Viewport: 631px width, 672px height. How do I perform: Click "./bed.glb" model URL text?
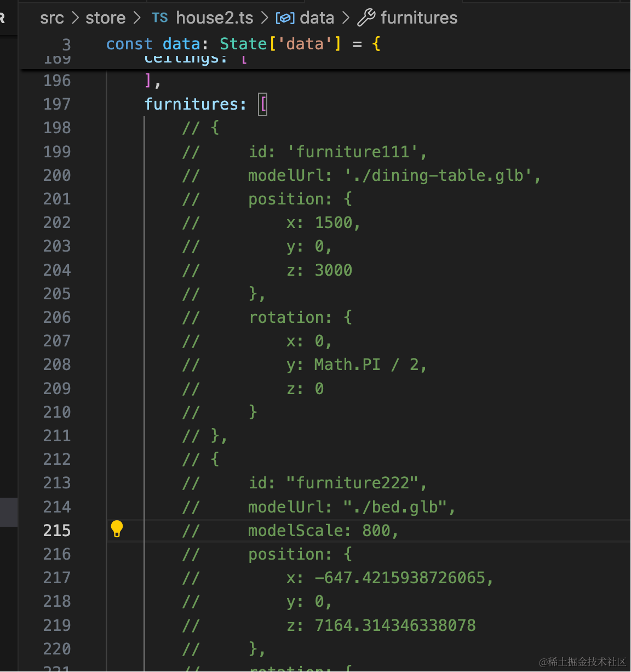click(396, 507)
